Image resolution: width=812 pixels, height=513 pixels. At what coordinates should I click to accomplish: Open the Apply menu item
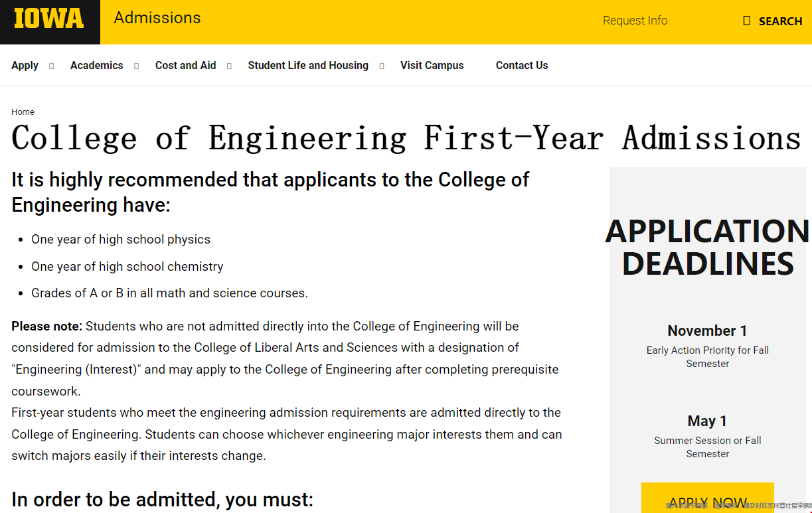coord(25,65)
